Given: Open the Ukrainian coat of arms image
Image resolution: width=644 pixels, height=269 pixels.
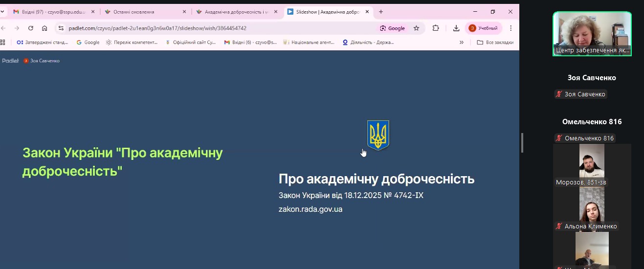Looking at the screenshot, I should [378, 135].
